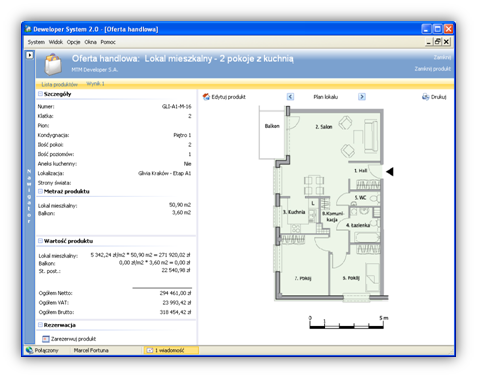
Task: Collapse the Wartość produktu section
Action: point(40,241)
